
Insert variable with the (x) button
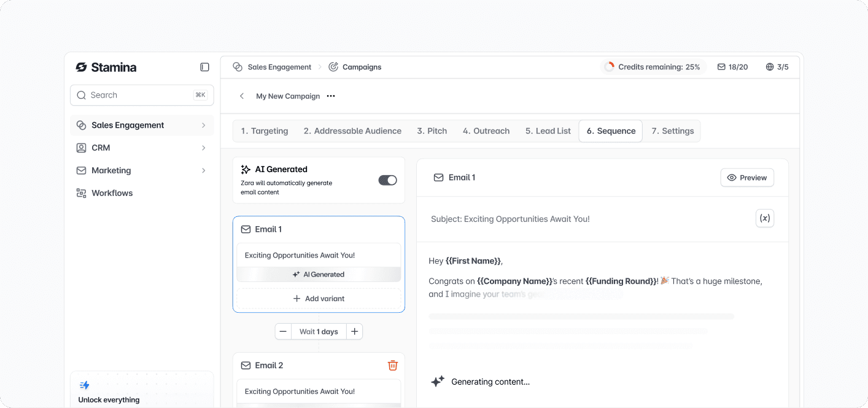pyautogui.click(x=765, y=218)
